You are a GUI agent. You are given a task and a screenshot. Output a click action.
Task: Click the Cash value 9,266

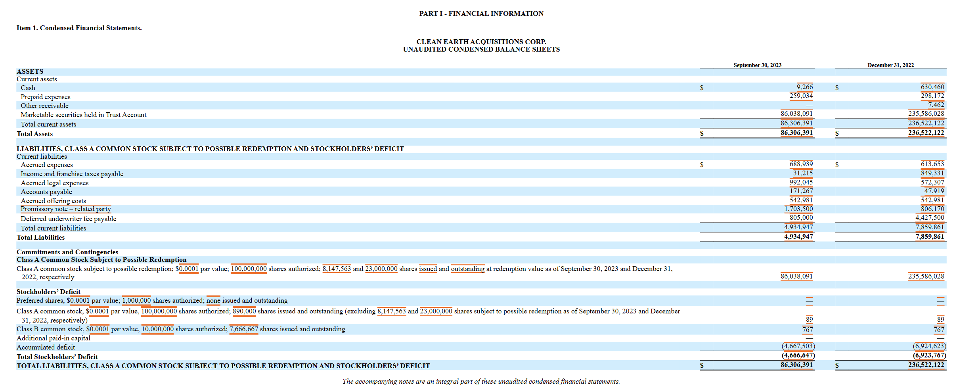(804, 87)
